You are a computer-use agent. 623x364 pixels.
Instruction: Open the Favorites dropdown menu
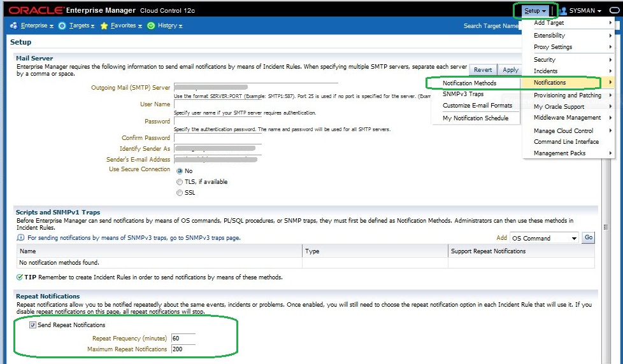[126, 26]
